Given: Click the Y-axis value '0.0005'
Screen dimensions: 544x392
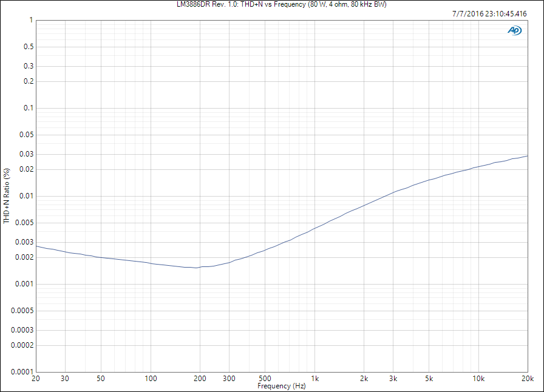Looking at the screenshot, I should [22, 311].
